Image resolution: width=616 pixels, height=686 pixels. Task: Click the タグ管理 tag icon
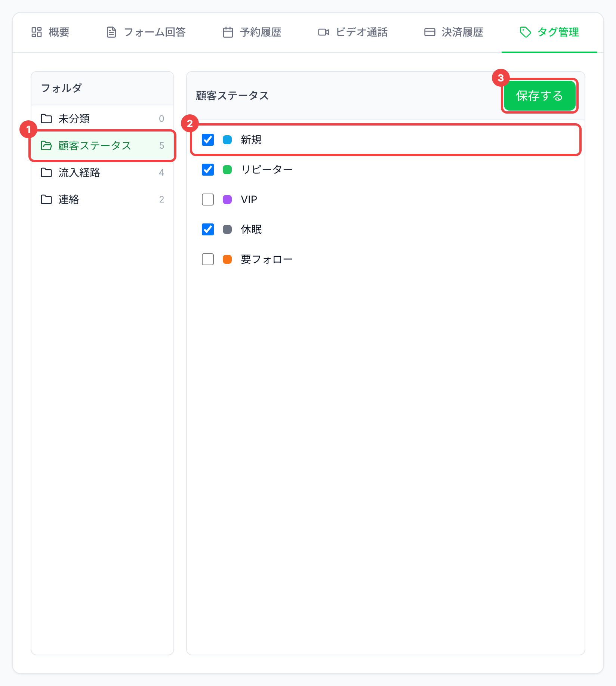(x=525, y=32)
